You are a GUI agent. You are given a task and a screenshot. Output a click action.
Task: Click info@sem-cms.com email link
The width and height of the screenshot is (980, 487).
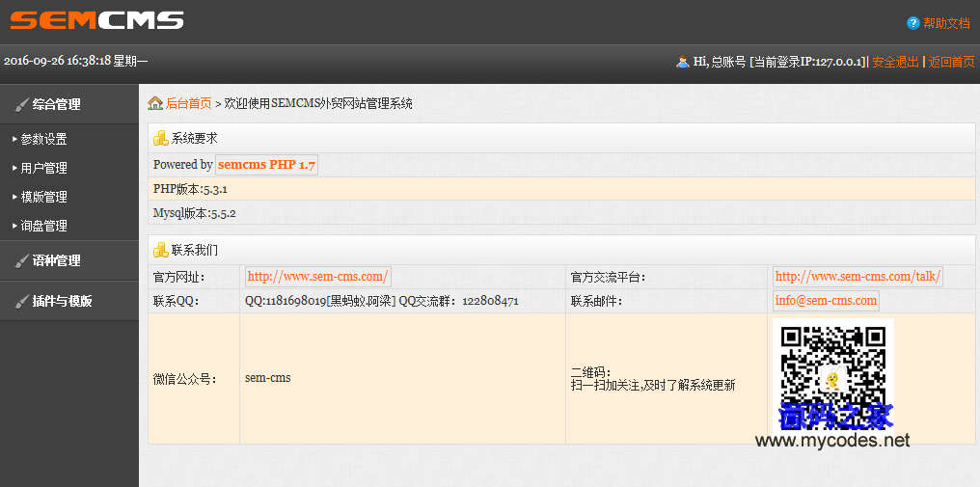click(827, 300)
